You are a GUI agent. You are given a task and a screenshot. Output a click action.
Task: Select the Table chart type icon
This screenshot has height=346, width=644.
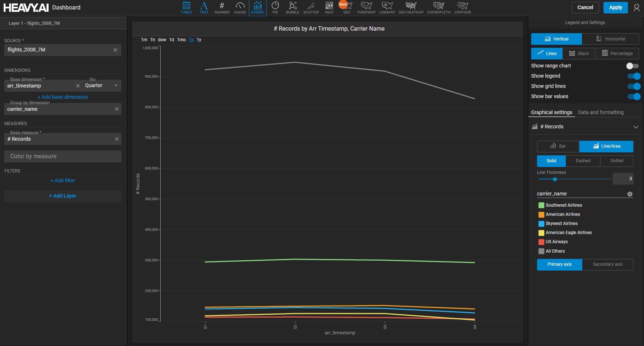[x=187, y=8]
